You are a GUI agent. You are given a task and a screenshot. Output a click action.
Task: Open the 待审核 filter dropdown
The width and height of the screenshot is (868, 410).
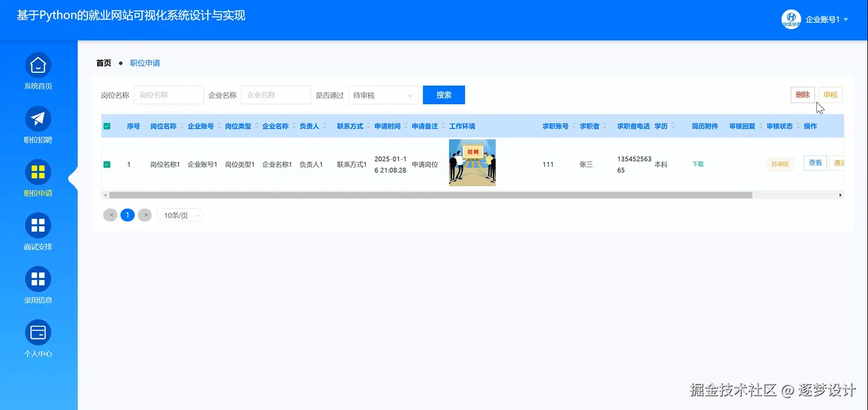[x=383, y=94]
